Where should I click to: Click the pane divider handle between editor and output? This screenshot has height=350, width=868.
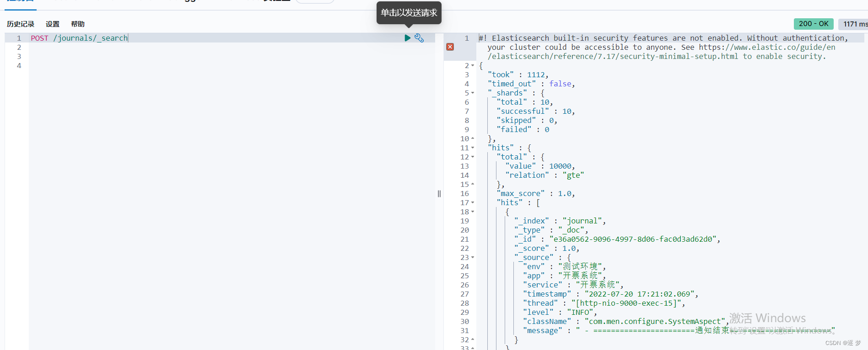point(439,194)
